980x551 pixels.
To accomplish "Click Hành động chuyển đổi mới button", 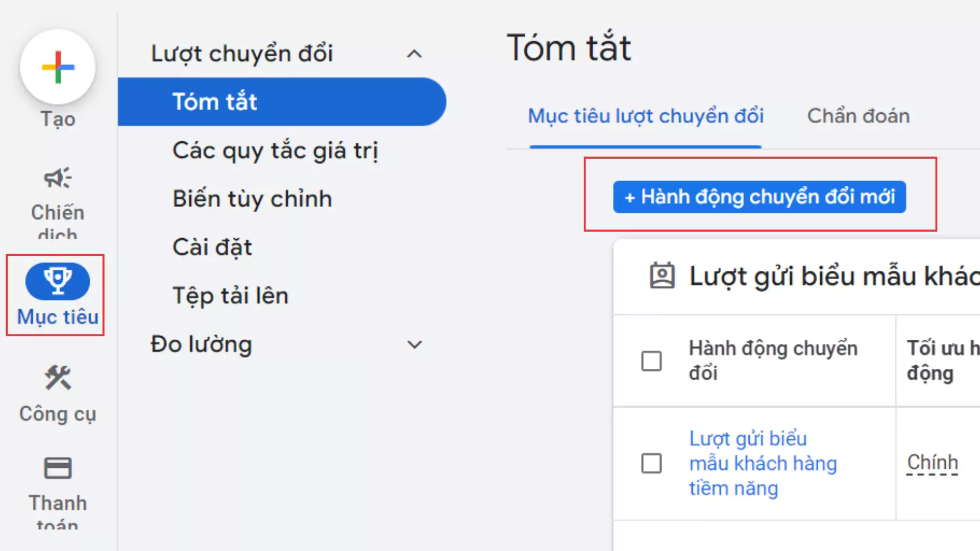I will [759, 197].
